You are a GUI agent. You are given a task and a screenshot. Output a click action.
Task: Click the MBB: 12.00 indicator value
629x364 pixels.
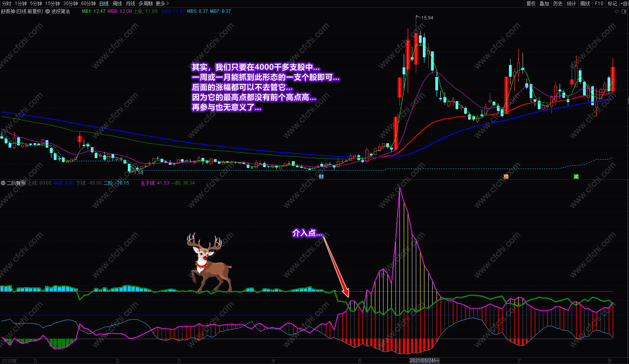[x=120, y=11]
